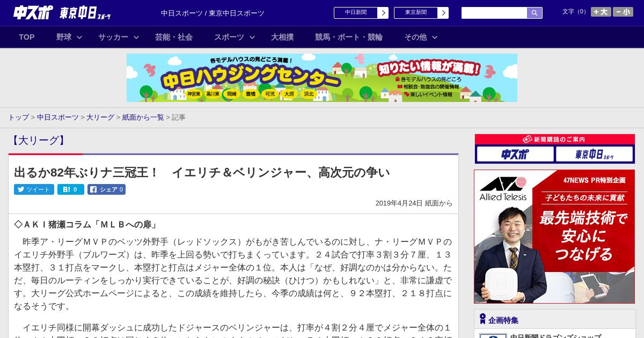Open TOP navigation item
644x338 pixels.
pyautogui.click(x=27, y=37)
